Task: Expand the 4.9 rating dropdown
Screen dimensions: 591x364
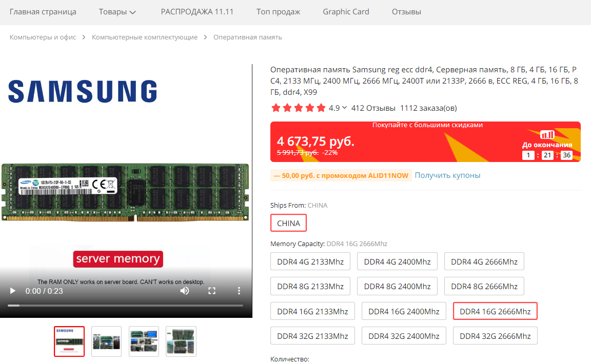Action: tap(338, 108)
